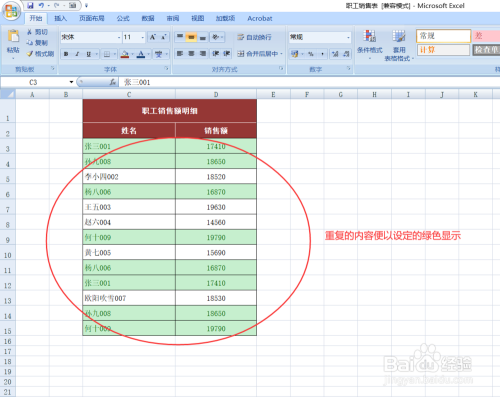This screenshot has width=500, height=397.
Task: Apply the Calculation (计算) cell style
Action: (443, 50)
